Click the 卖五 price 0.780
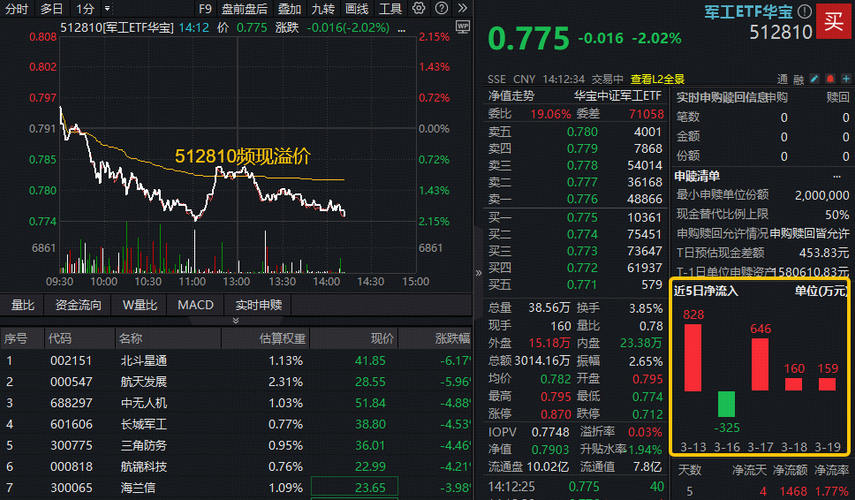855x500 pixels. [582, 132]
